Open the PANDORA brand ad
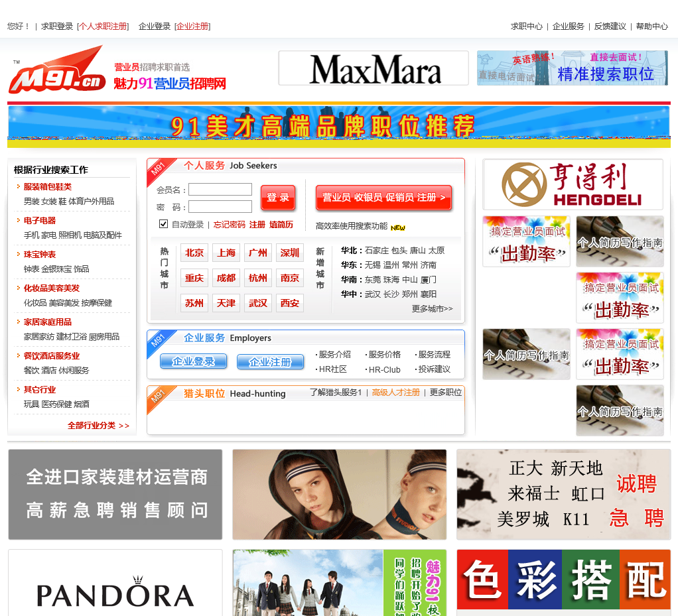678x616 pixels. 115,583
